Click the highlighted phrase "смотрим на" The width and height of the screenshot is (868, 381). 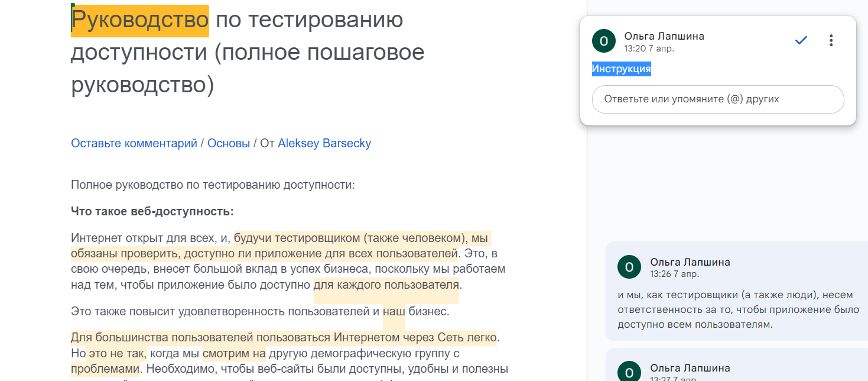pos(235,354)
